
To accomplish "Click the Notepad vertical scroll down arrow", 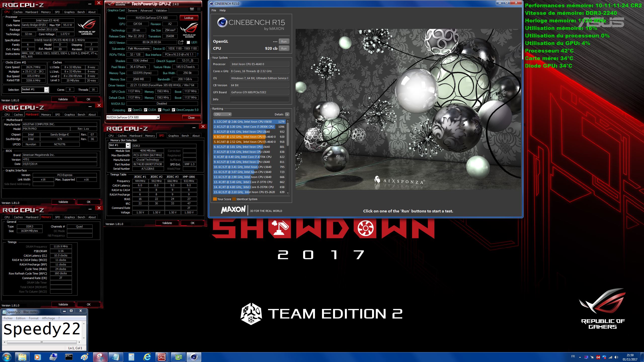I will coord(84,338).
